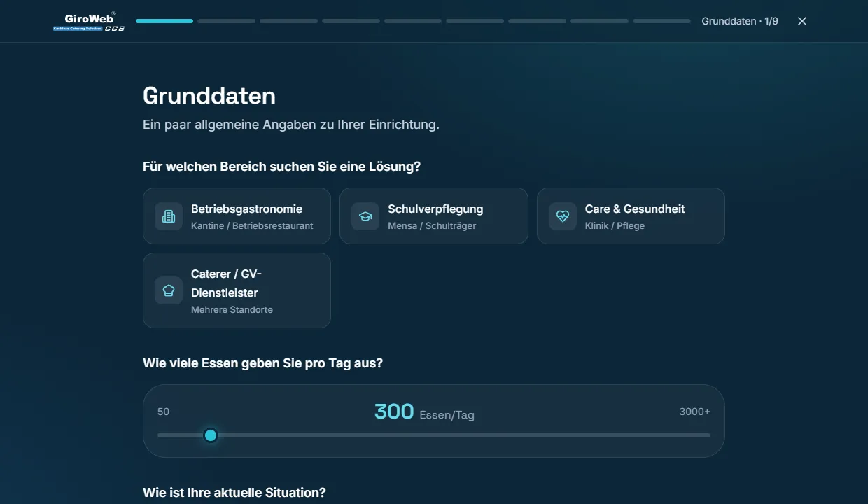
Task: Click the 'Grunddaten · 1/9' step indicator
Action: 740,21
